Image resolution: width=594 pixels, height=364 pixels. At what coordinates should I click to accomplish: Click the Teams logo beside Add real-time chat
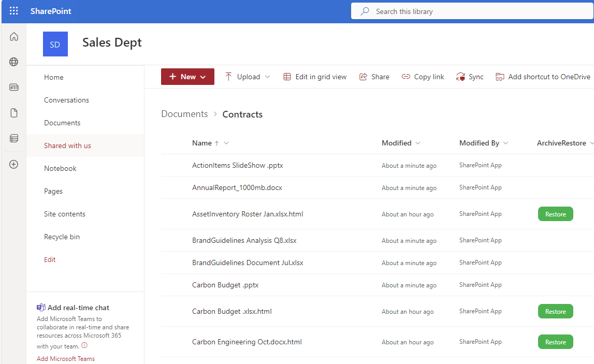coord(41,307)
